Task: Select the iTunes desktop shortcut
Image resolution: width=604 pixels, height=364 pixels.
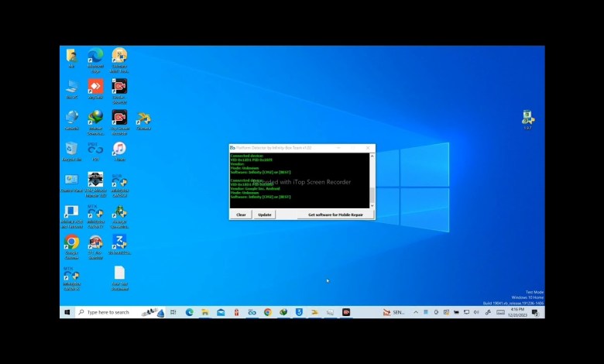Action: pos(119,151)
